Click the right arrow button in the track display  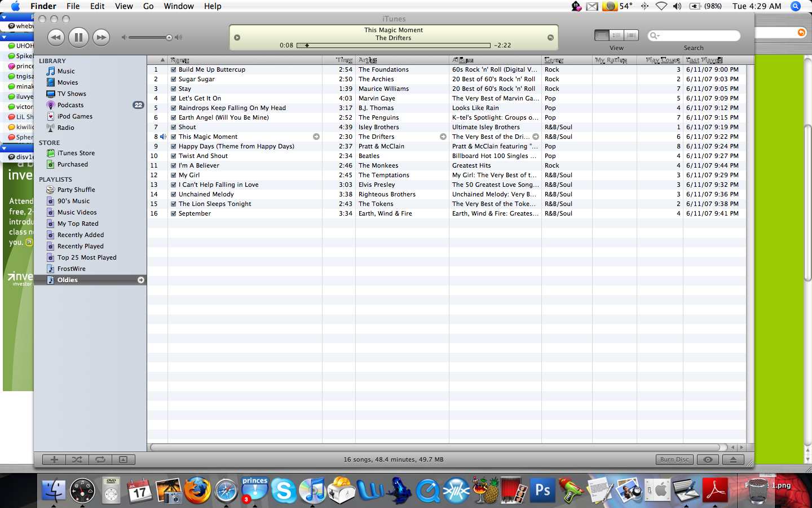tap(550, 38)
